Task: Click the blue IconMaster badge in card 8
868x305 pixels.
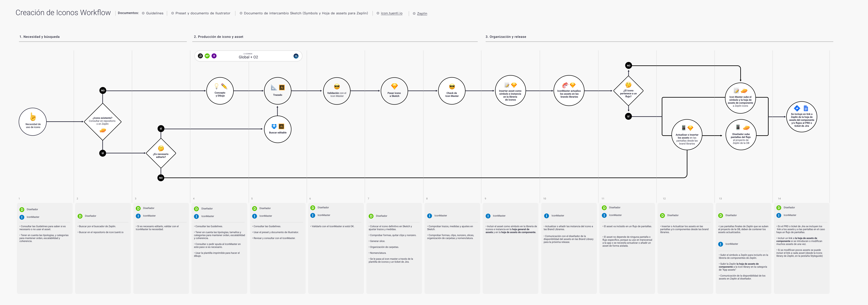Action: [429, 216]
